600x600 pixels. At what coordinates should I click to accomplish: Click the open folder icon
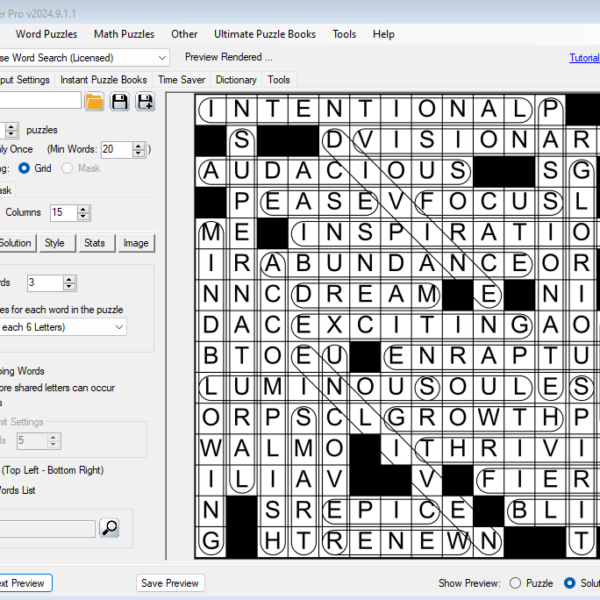pyautogui.click(x=94, y=101)
